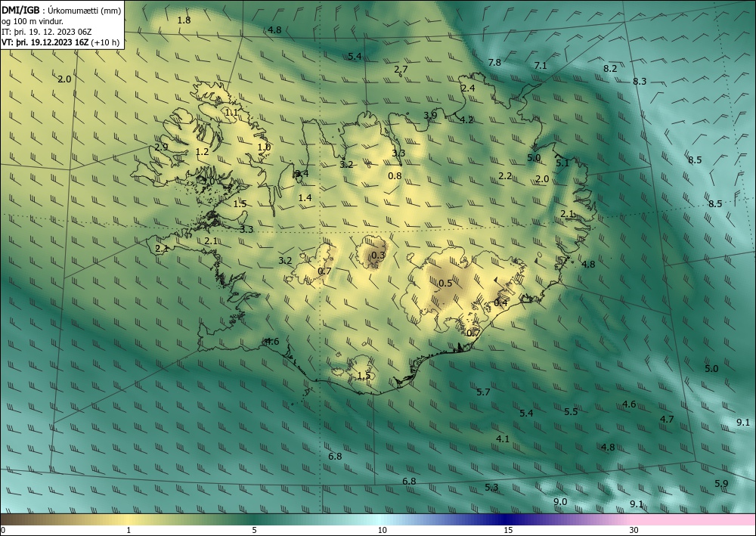Click the 1.8 precipitation value
The height and width of the screenshot is (536, 756).
coord(184,20)
